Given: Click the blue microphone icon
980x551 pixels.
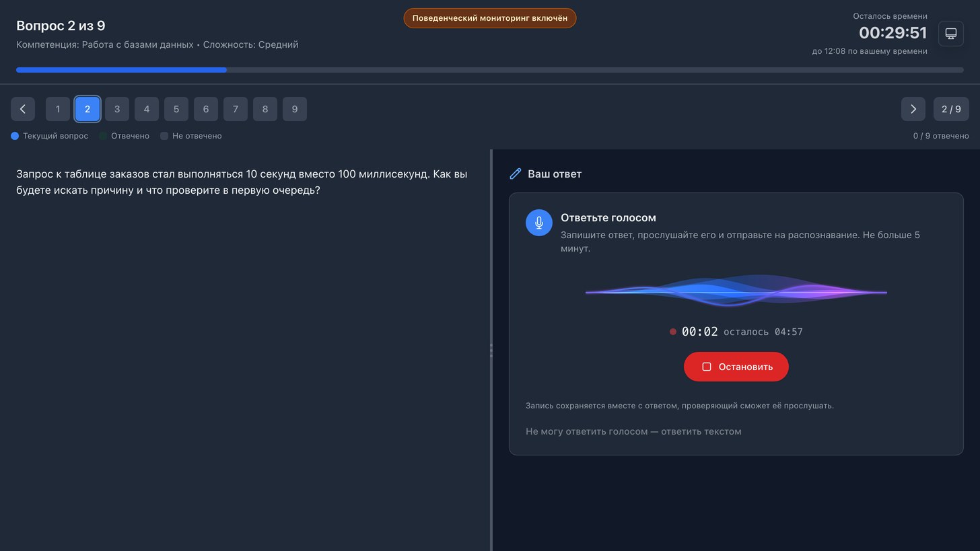Looking at the screenshot, I should 539,223.
